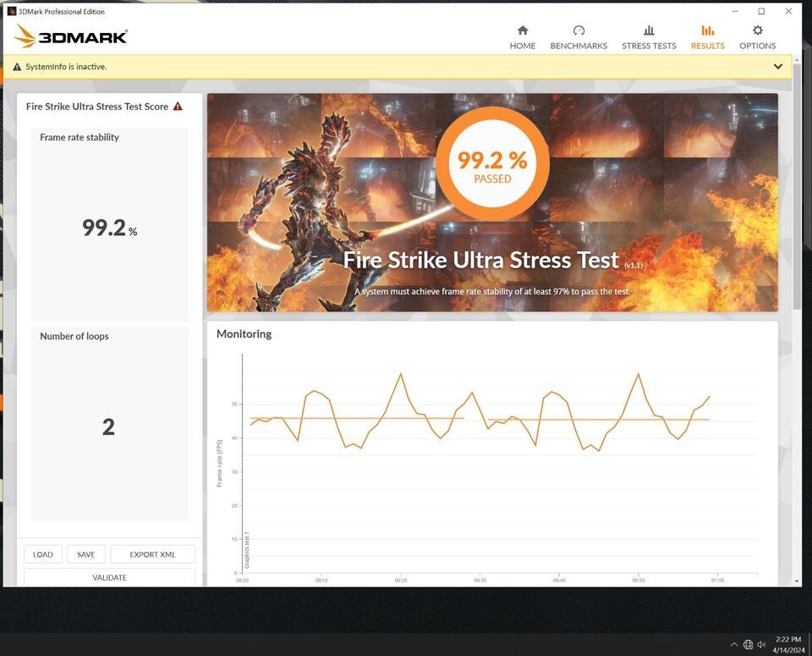Click the Fire Strike Ultra Stress Test banner title
Image resolution: width=812 pixels, height=656 pixels.
481,260
